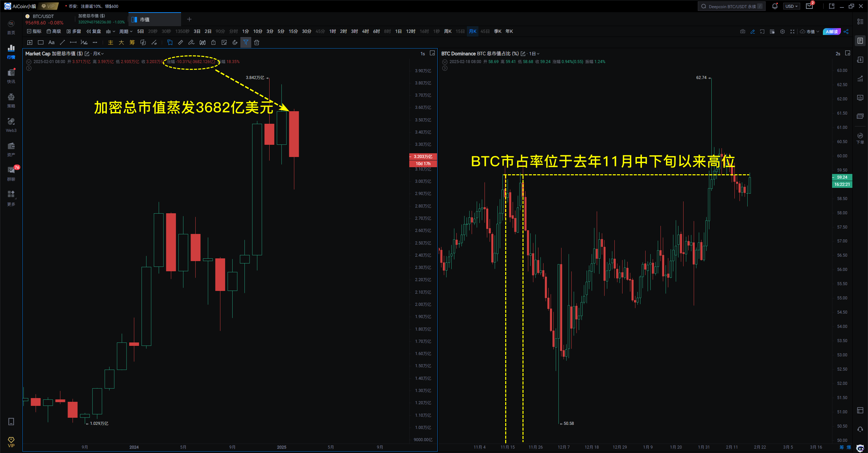
Task: Click the screenshot camera icon
Action: click(x=743, y=32)
